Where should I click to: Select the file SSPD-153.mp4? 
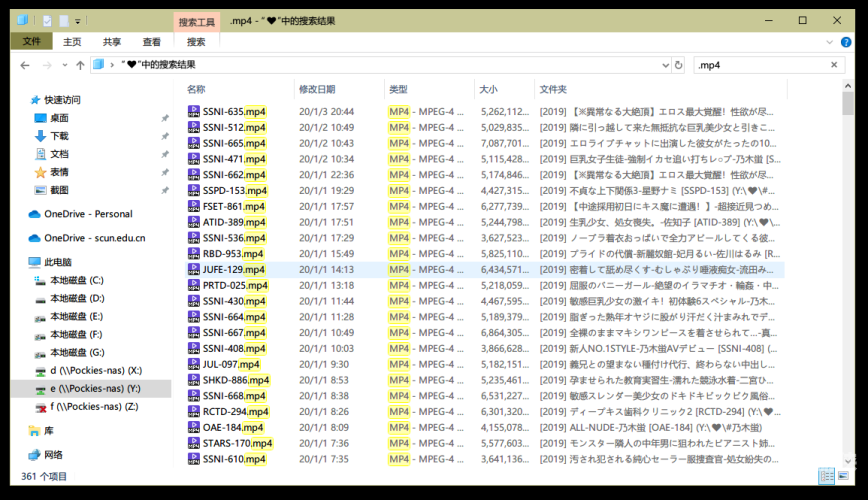coord(235,190)
